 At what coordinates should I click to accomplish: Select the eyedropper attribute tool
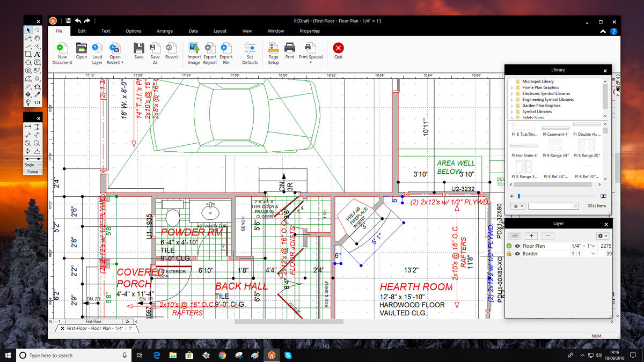click(37, 94)
